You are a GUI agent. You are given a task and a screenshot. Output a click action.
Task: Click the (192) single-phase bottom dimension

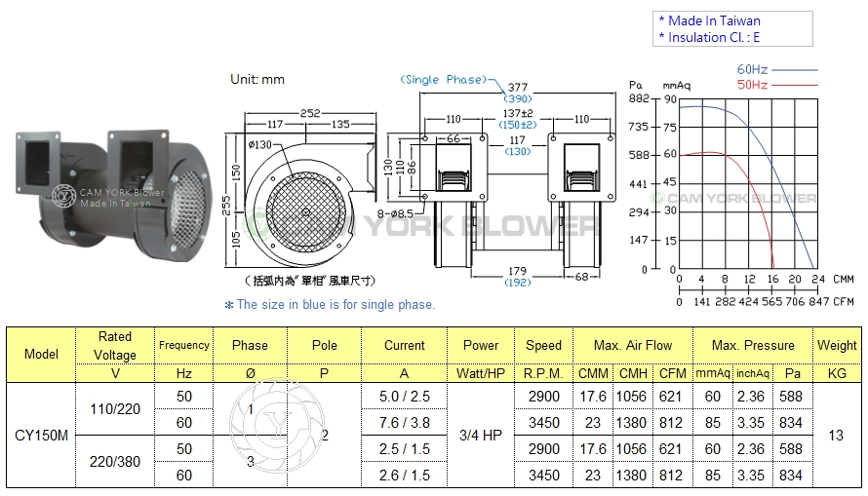click(x=517, y=282)
